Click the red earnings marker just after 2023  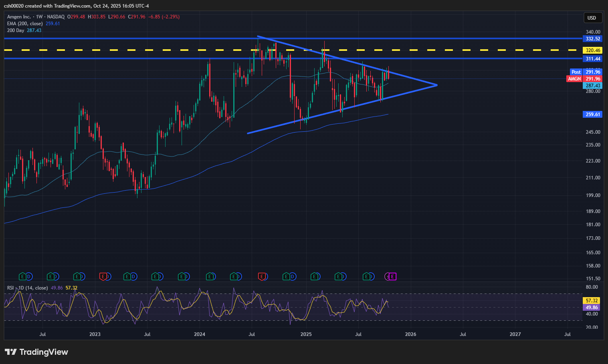coord(103,276)
